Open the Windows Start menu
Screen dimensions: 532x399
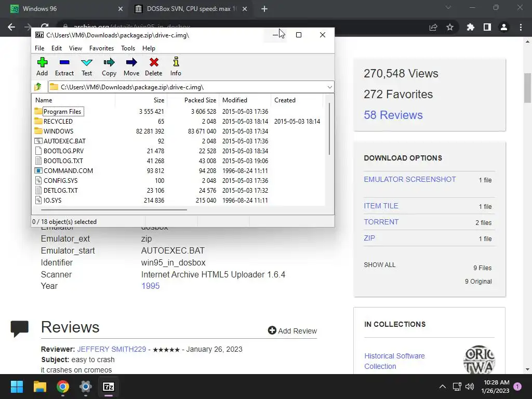[x=17, y=387]
